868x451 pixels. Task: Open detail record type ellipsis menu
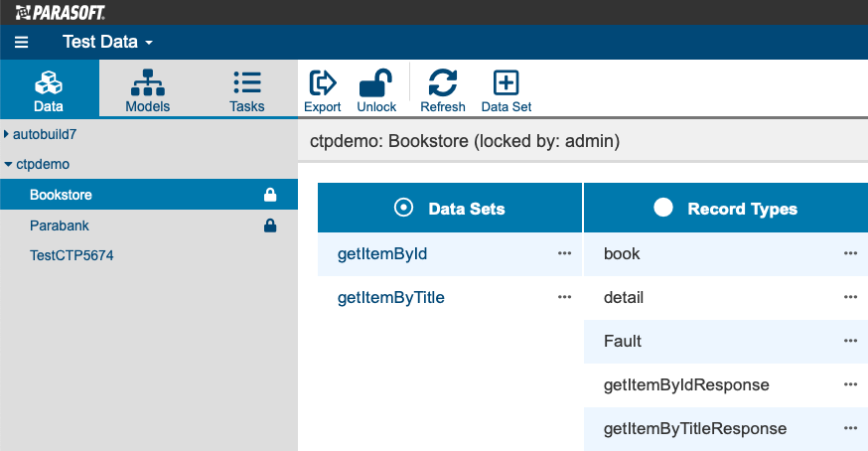[850, 297]
